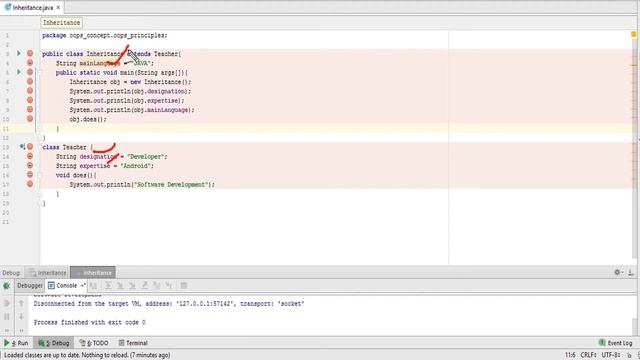
Task: Open the TODO tool window
Action: pos(94,343)
